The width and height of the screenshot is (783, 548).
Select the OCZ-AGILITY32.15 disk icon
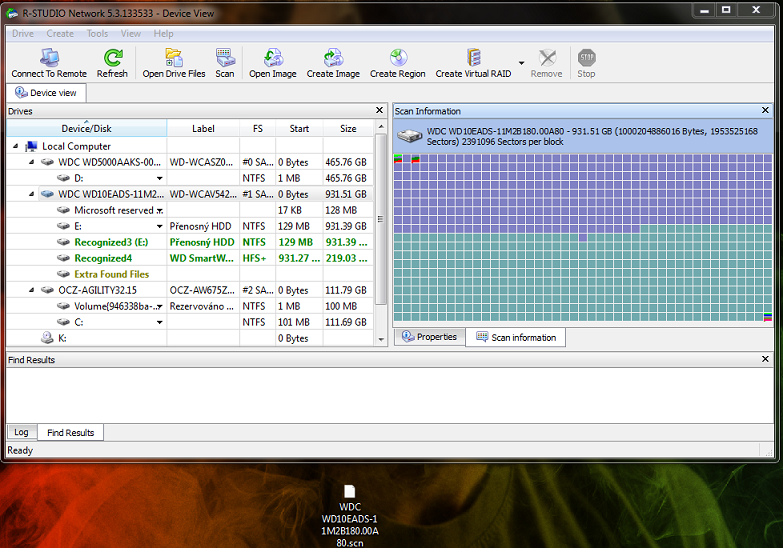click(x=47, y=290)
